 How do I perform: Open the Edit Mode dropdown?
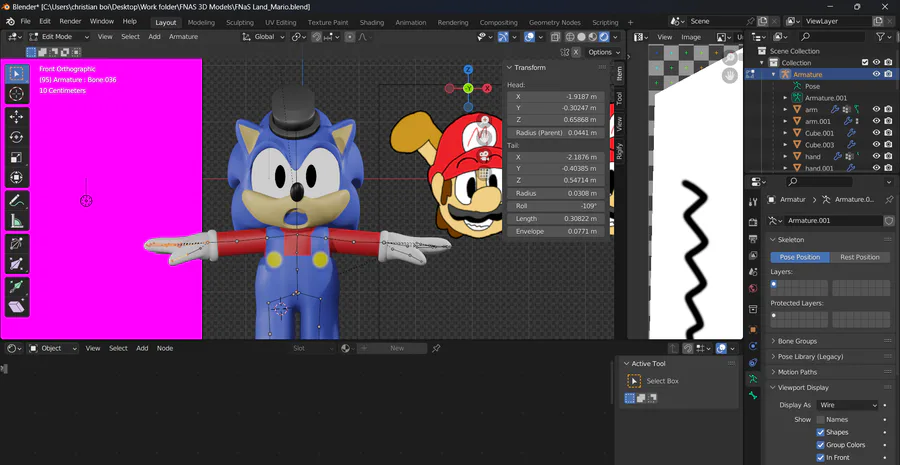point(59,37)
